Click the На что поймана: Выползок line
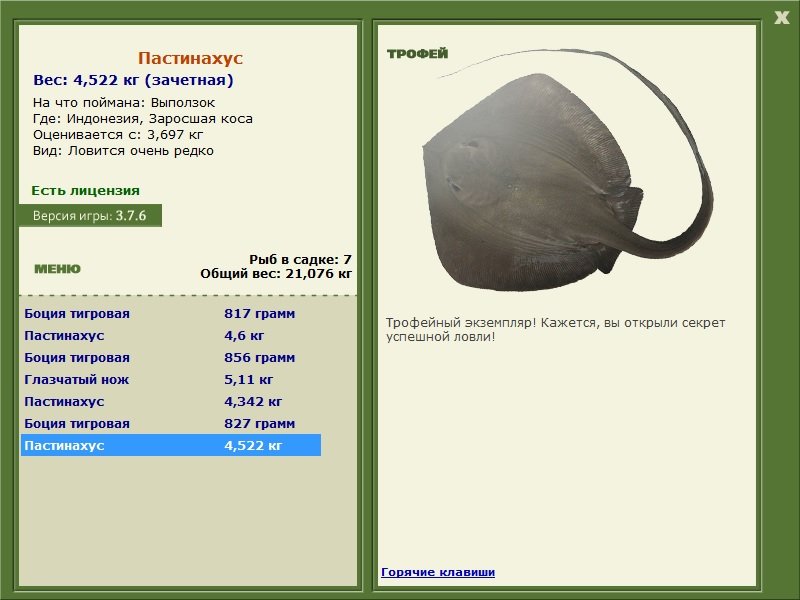The image size is (800, 600). pos(124,103)
